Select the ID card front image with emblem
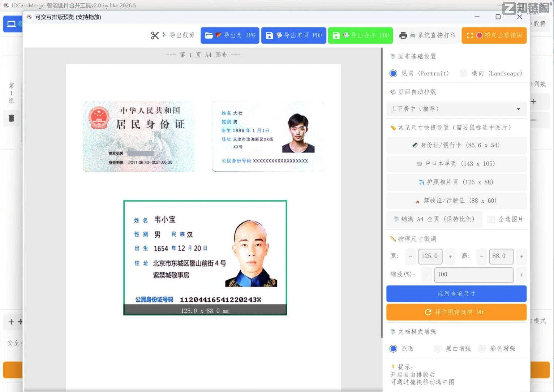Screen dimensions: 554x392 (139, 136)
